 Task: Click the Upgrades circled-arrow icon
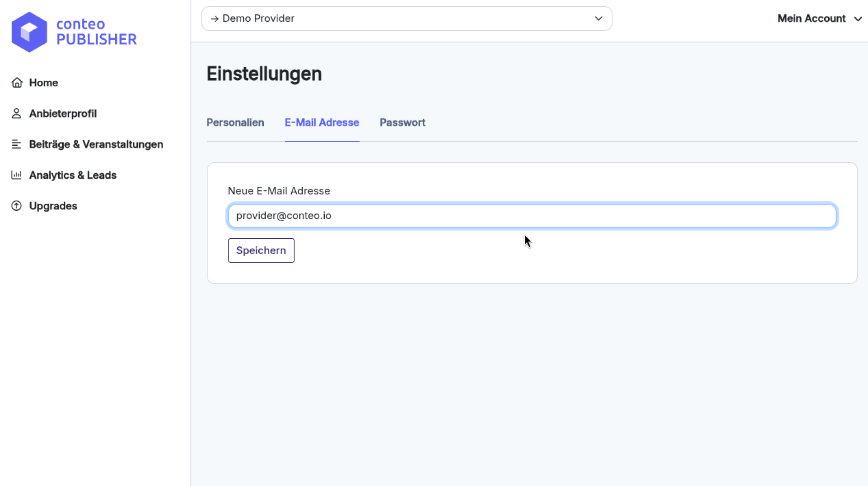click(17, 206)
